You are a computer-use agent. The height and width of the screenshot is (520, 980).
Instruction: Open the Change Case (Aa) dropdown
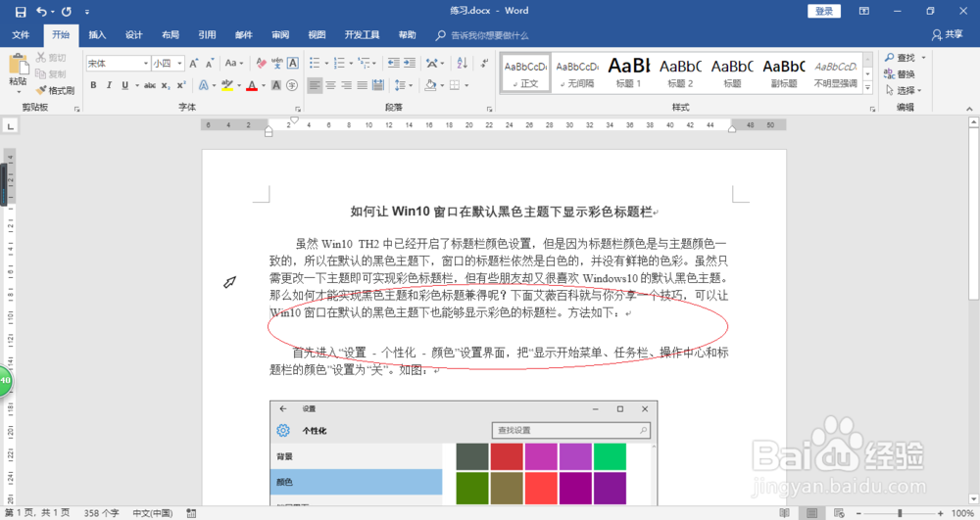coord(234,63)
